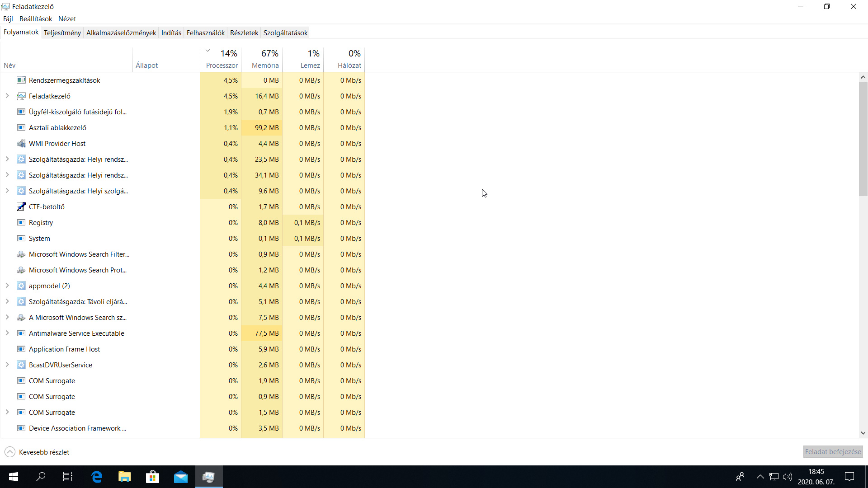The height and width of the screenshot is (488, 868).
Task: Collapse details with Kevesebb részlet
Action: coord(37,452)
